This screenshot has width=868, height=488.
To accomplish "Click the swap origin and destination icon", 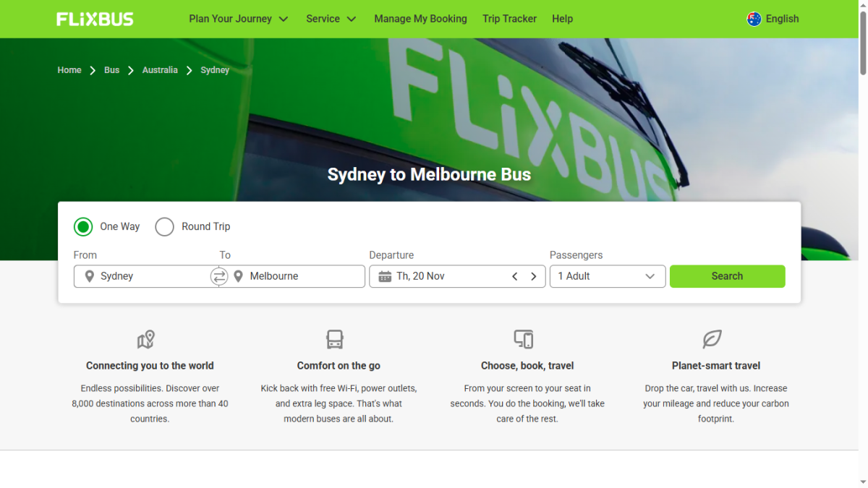I will point(219,276).
